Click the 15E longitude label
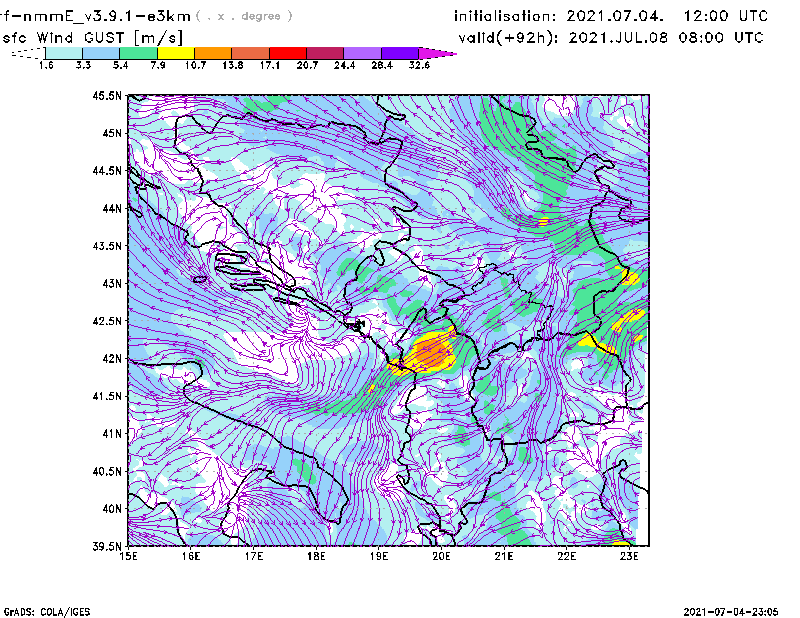Viewport: 800px width, 618px height. [128, 556]
